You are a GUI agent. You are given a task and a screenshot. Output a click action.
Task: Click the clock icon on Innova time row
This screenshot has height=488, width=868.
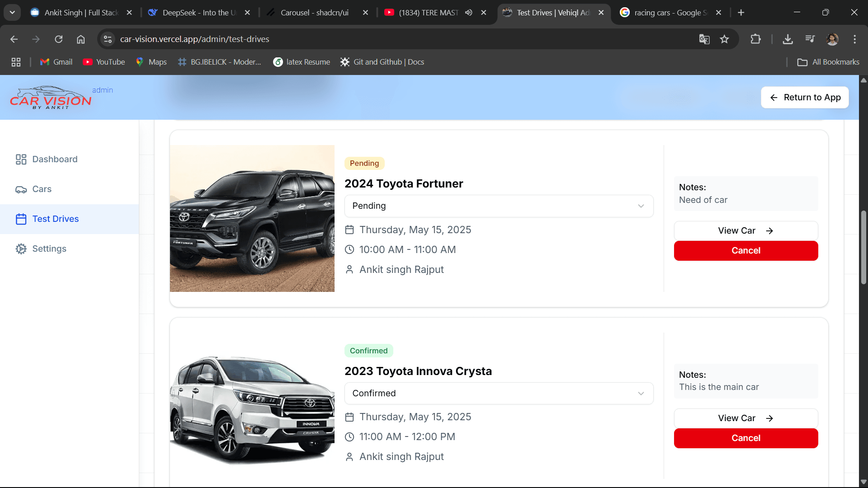click(x=349, y=437)
